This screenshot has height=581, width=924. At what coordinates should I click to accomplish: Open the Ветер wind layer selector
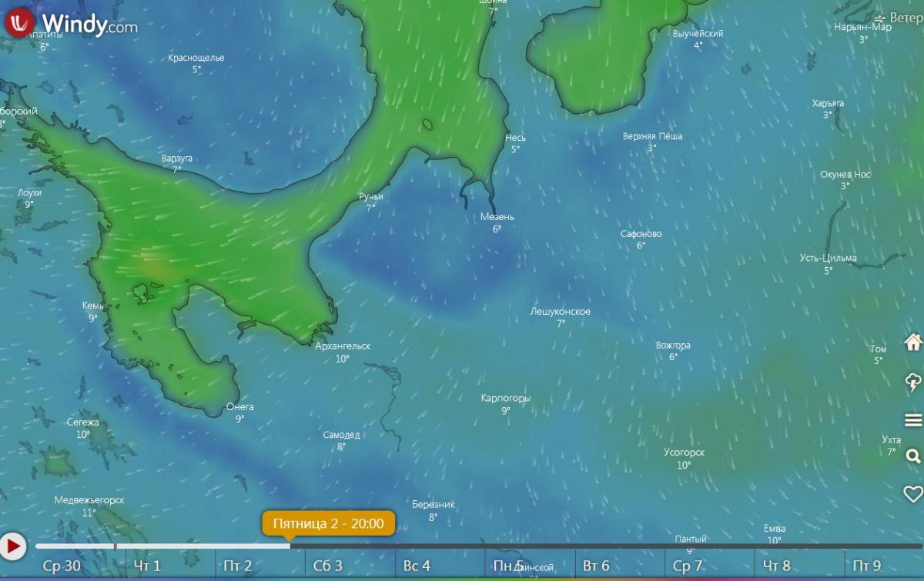point(899,17)
